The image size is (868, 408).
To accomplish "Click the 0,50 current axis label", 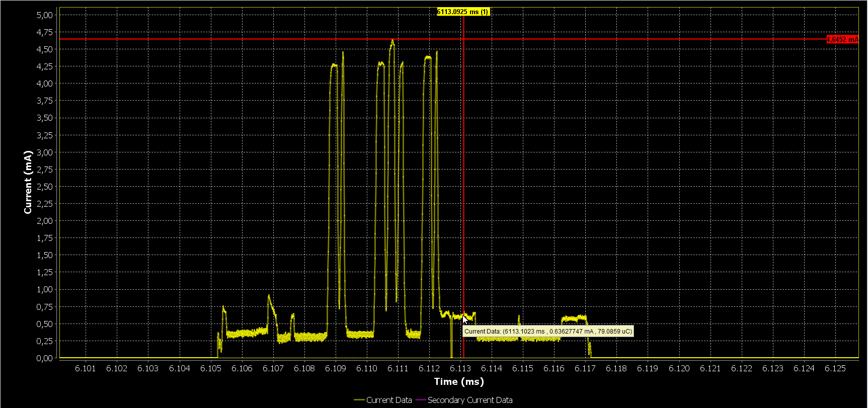I will (44, 324).
